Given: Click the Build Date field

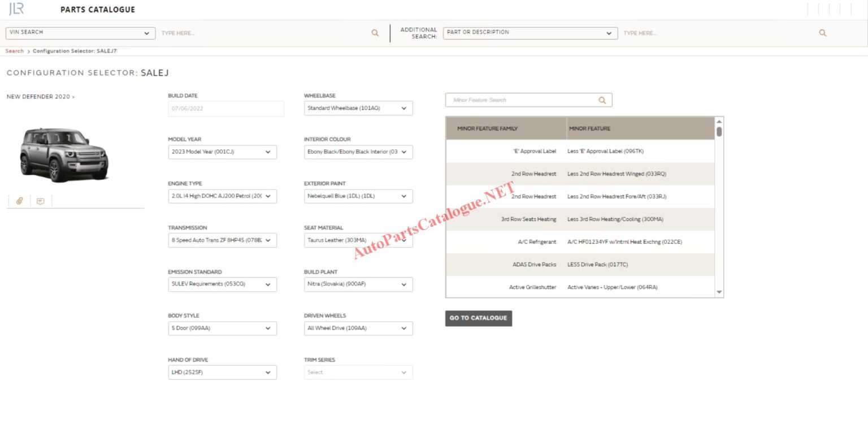Looking at the screenshot, I should (226, 109).
